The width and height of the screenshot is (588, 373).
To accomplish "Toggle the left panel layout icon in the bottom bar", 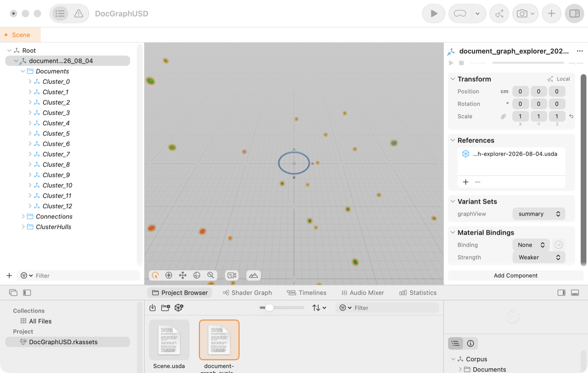I will 27,292.
